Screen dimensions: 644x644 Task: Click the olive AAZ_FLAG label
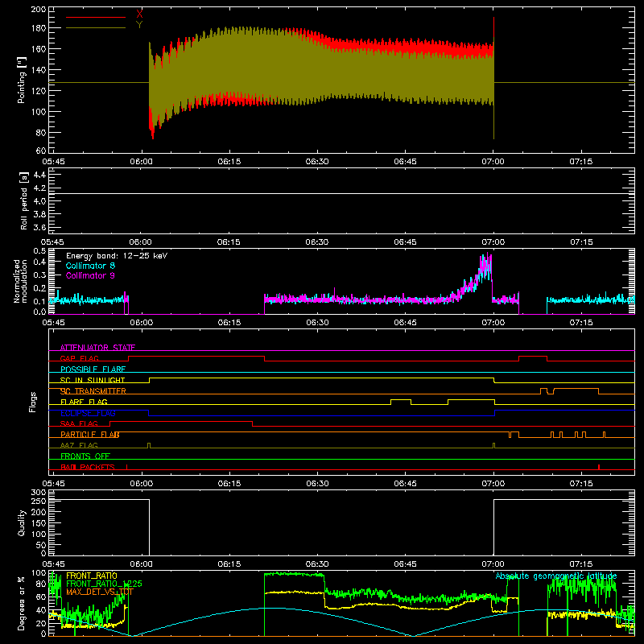pyautogui.click(x=79, y=446)
